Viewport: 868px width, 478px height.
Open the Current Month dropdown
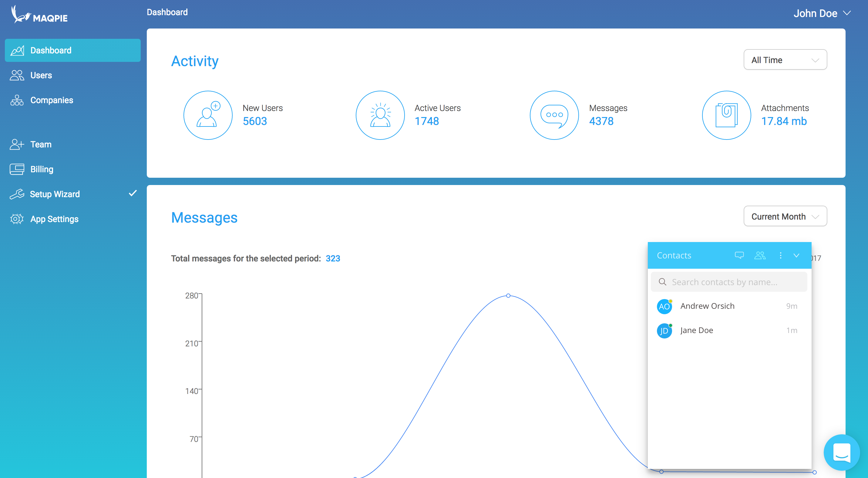coord(785,216)
